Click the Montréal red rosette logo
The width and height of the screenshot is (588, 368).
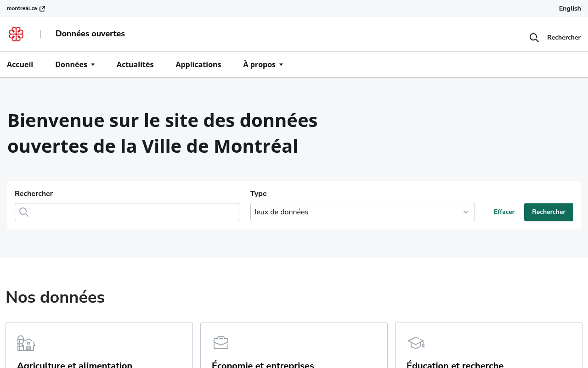[16, 34]
